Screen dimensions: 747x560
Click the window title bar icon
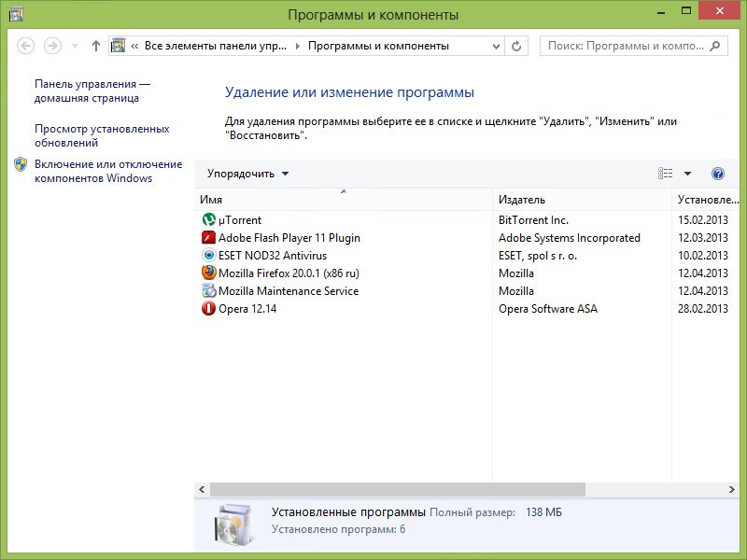point(16,14)
